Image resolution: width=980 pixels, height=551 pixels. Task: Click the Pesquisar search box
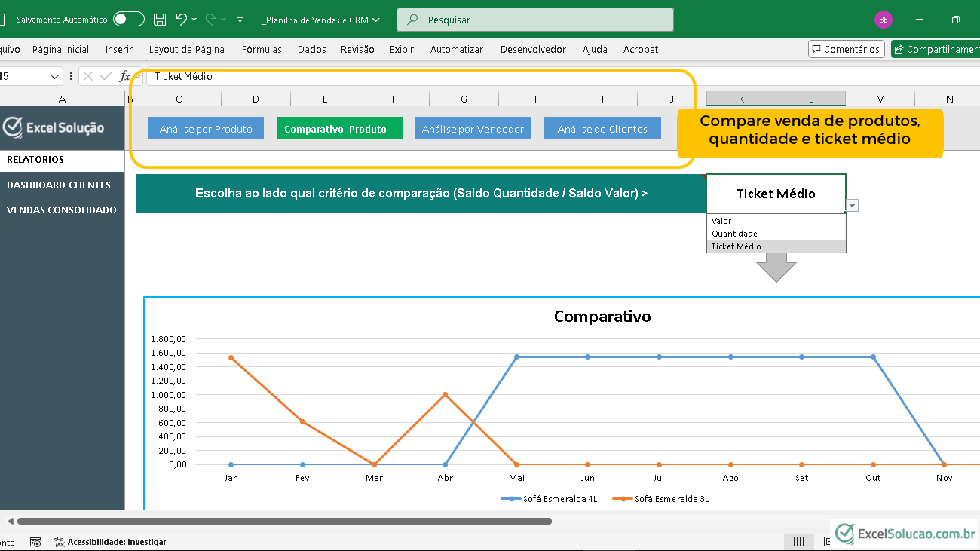[x=535, y=20]
